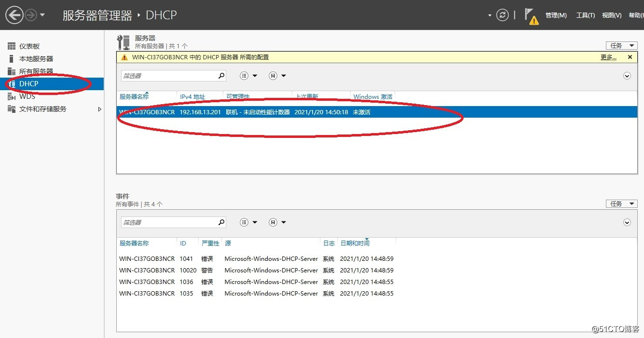
Task: Sort events by 日期和时间 column
Action: [355, 243]
